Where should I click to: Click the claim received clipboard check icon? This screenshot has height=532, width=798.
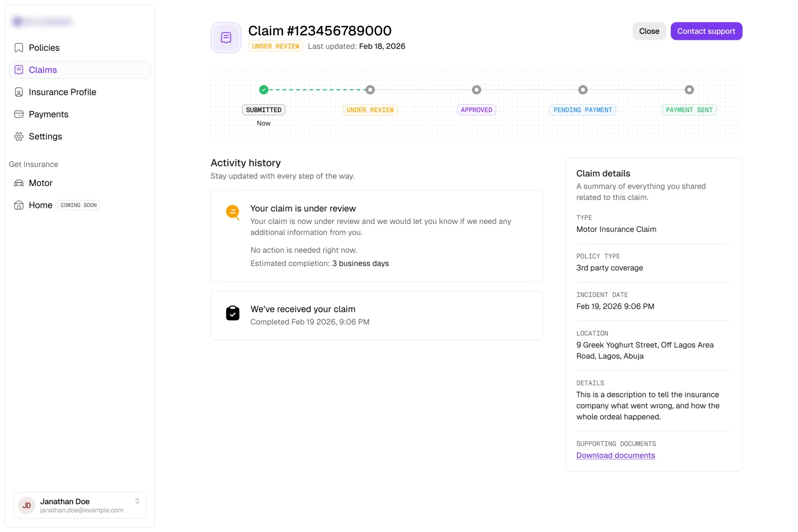coord(233,313)
